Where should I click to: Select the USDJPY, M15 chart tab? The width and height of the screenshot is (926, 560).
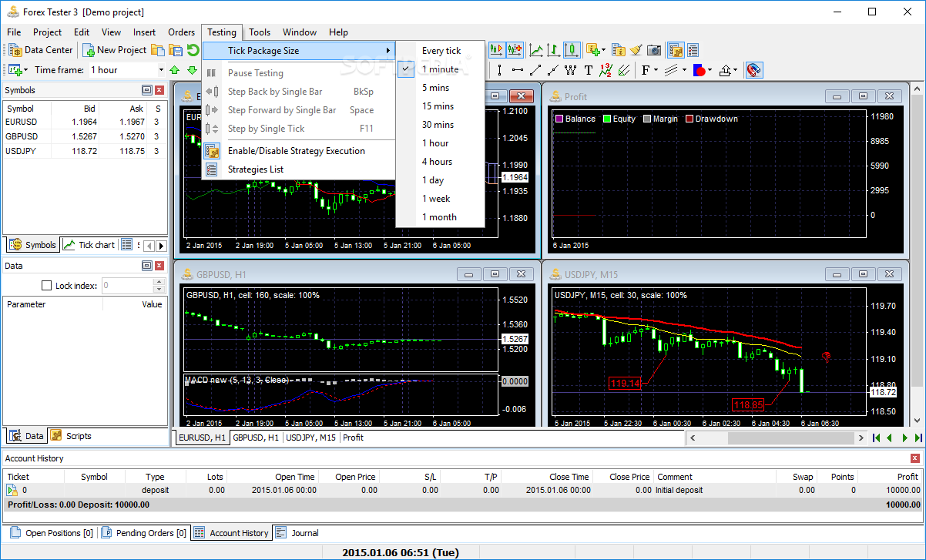click(311, 438)
